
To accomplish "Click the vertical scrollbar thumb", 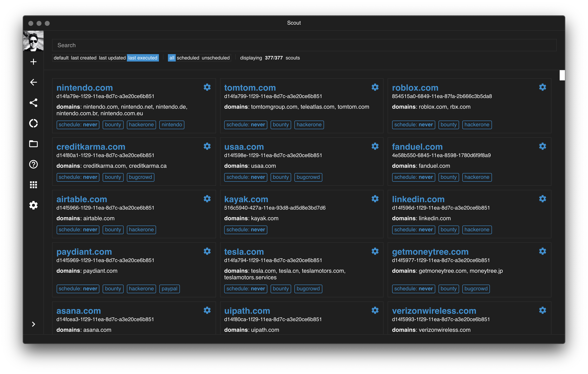I will [562, 75].
